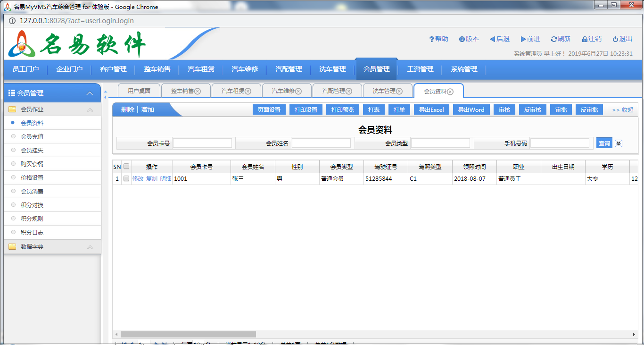The image size is (644, 345).
Task: Click the 修改 link for member 张三
Action: pyautogui.click(x=138, y=179)
